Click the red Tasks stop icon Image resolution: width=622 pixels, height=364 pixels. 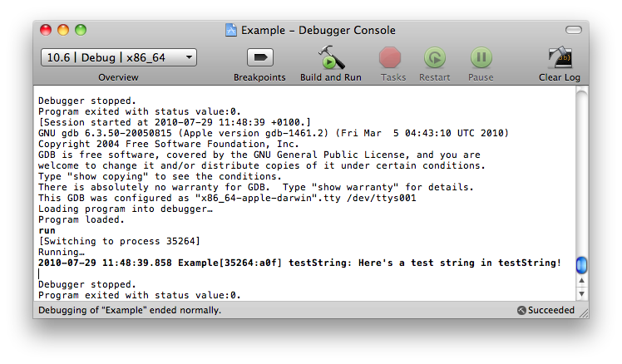tap(390, 58)
